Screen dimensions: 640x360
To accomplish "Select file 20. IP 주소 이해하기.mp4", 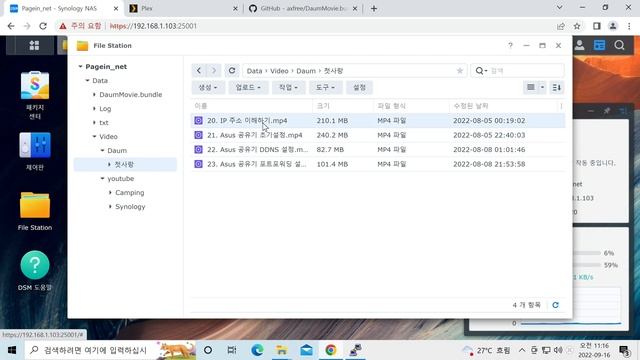I will (x=378, y=120).
